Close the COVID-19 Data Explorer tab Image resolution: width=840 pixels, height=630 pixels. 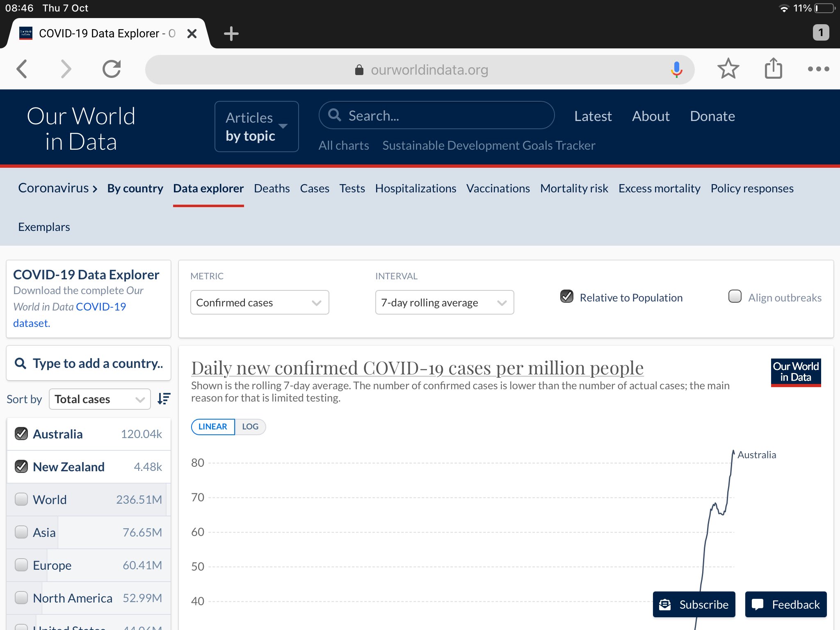(192, 33)
